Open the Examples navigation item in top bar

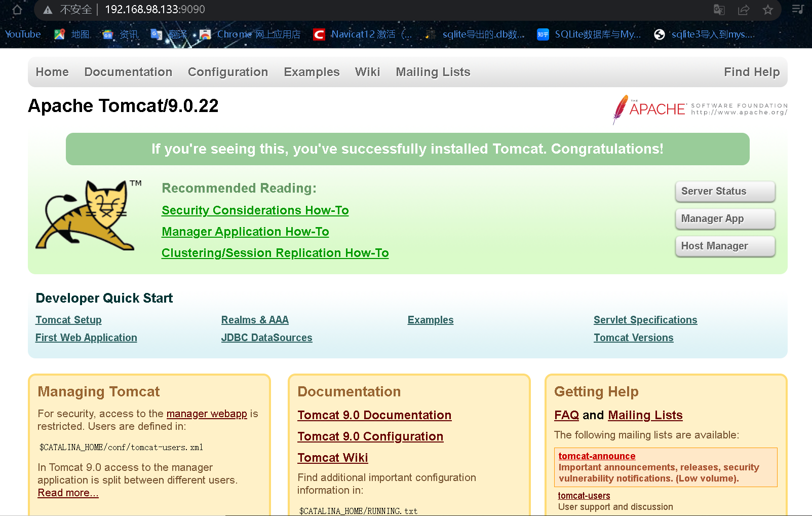coord(312,72)
